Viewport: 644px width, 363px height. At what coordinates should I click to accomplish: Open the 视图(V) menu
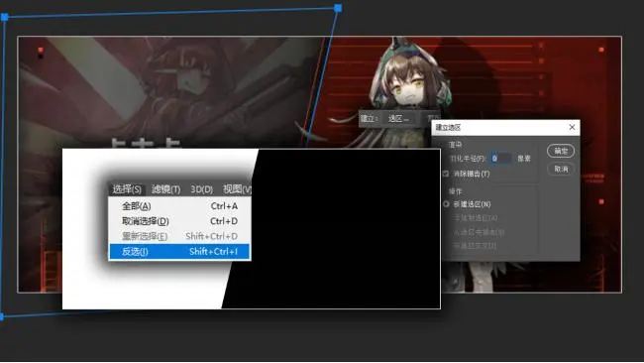click(x=237, y=189)
